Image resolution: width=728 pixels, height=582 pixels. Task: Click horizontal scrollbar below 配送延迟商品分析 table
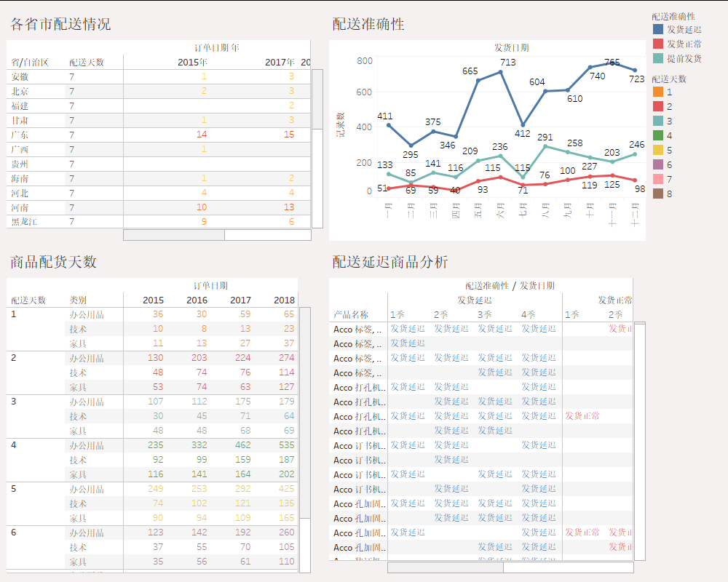pos(445,567)
